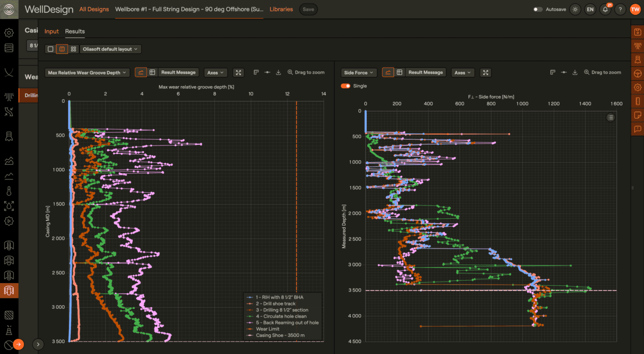Click Result Message on the wear plot

(x=178, y=73)
